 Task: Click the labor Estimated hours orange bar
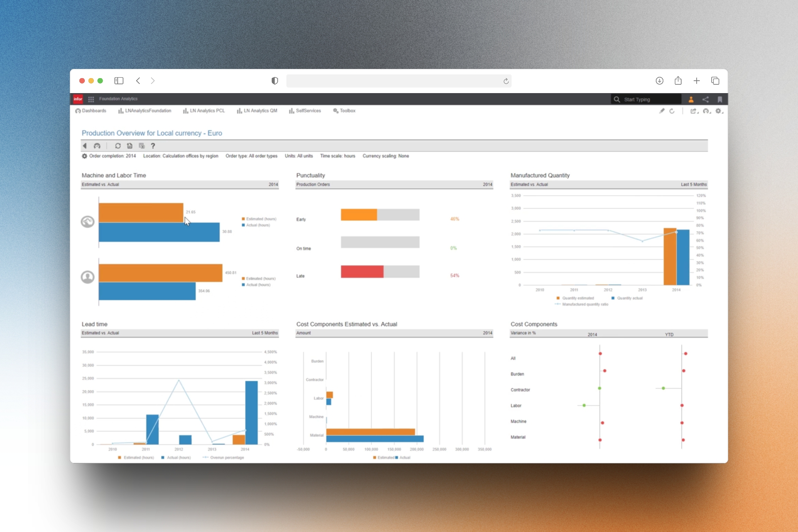point(160,273)
